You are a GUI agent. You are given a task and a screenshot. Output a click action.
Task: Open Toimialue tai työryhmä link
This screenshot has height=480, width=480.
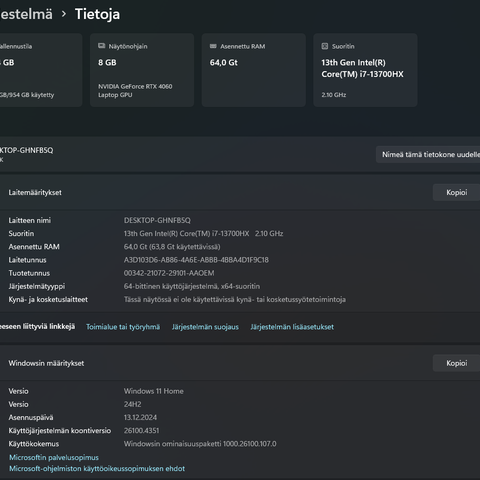tap(123, 327)
